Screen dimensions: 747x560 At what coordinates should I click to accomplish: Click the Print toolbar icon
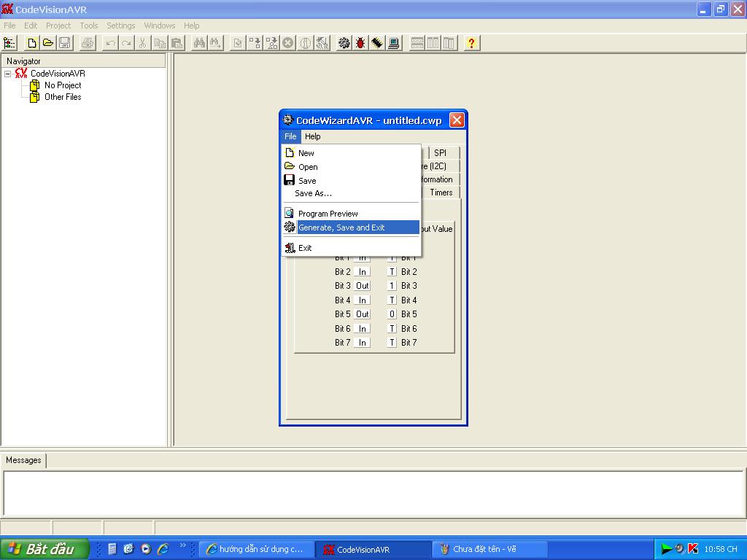click(x=88, y=43)
